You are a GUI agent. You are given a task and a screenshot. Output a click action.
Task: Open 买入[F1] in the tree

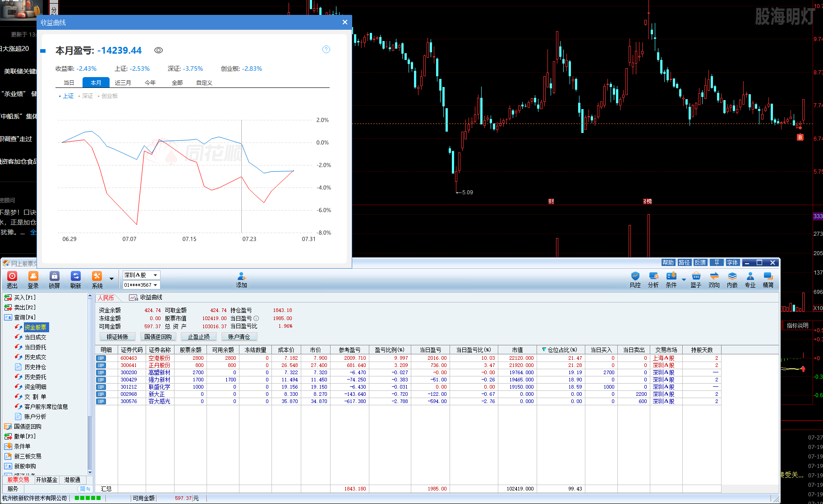point(20,298)
